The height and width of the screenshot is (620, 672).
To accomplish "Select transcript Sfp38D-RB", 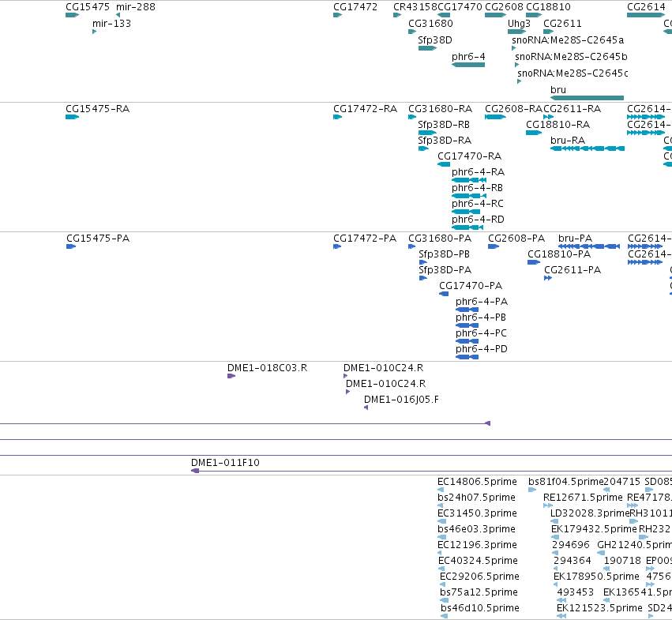I will point(427,133).
